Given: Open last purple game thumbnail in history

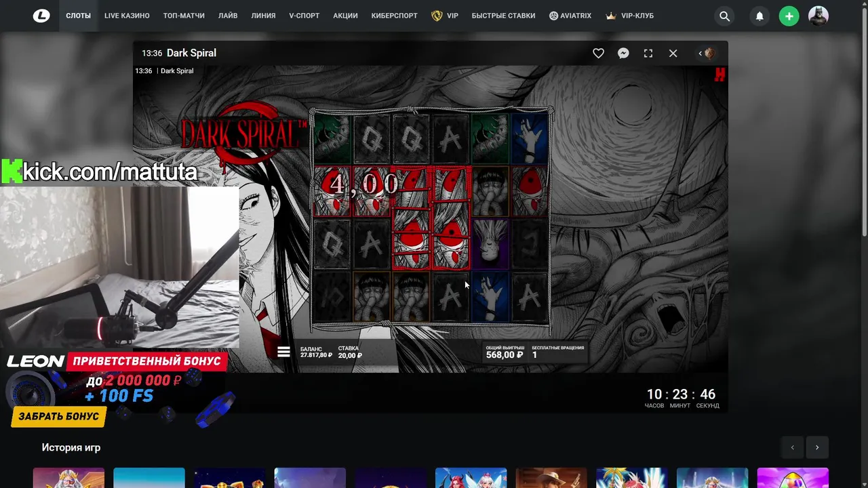Looking at the screenshot, I should pos(793,478).
